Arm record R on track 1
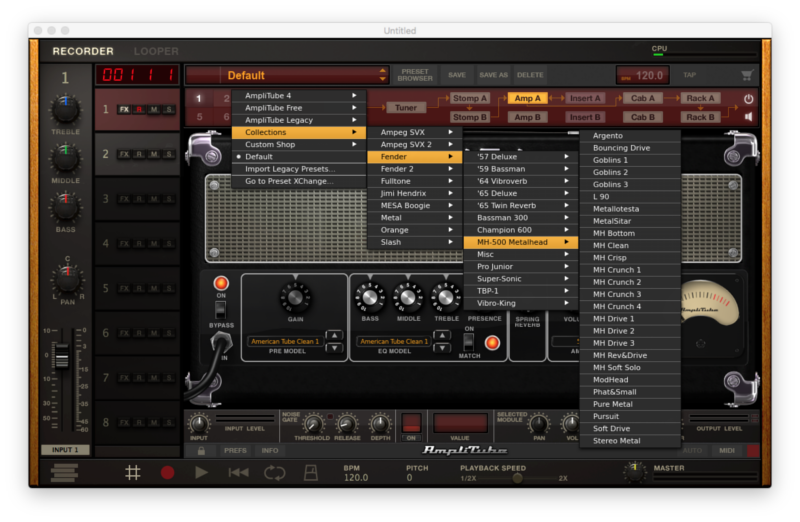This screenshot has width=800, height=522. click(x=139, y=110)
